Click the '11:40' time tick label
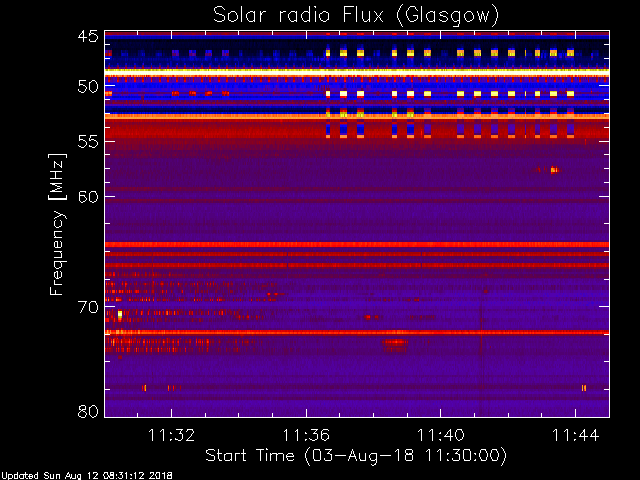This screenshot has width=640, height=480. pos(441,435)
